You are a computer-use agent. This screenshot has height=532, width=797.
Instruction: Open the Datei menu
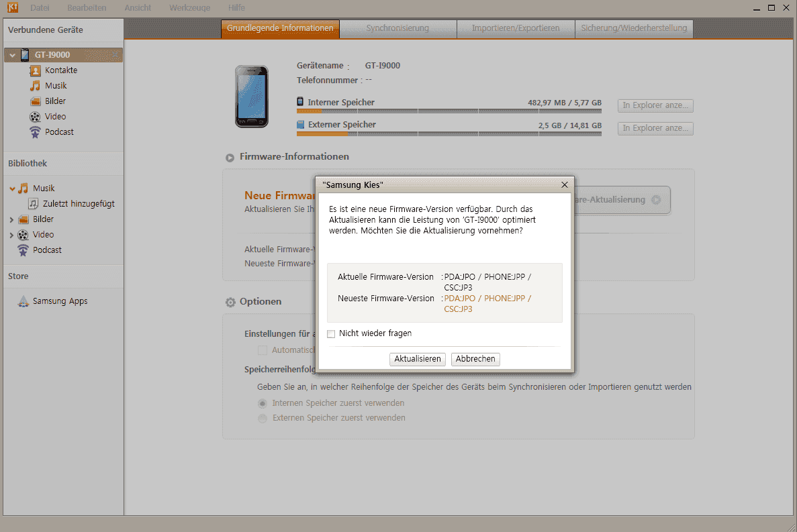[40, 7]
